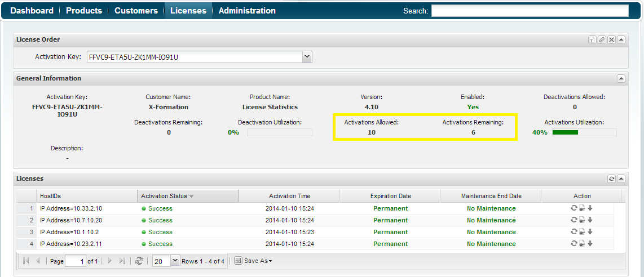The height and width of the screenshot is (277, 644).
Task: Click the version value 4.10
Action: [x=371, y=107]
